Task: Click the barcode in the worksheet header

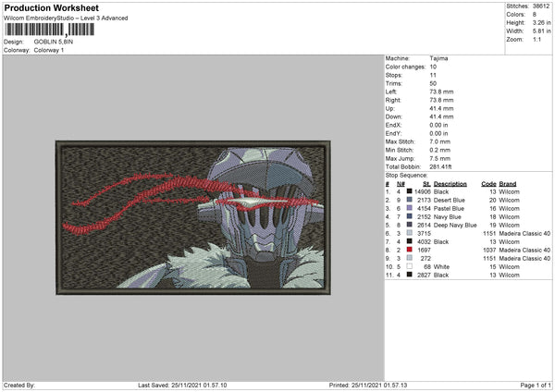Action: pos(49,30)
